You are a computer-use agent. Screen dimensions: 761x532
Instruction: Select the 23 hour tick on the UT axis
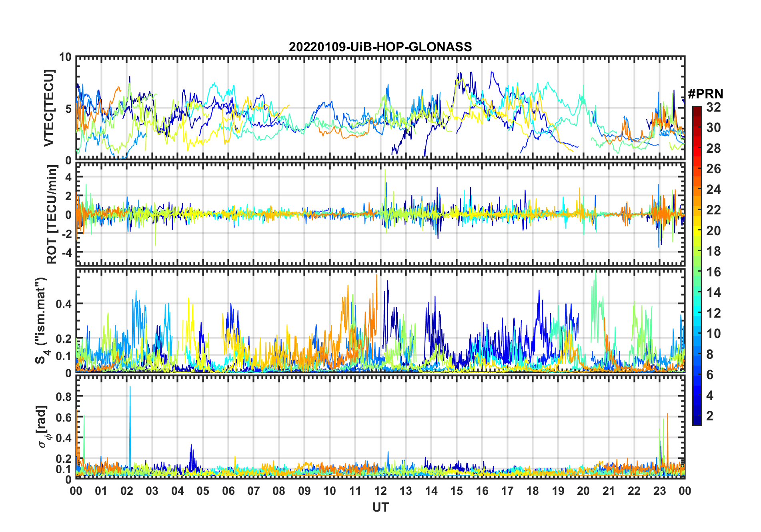pos(659,491)
